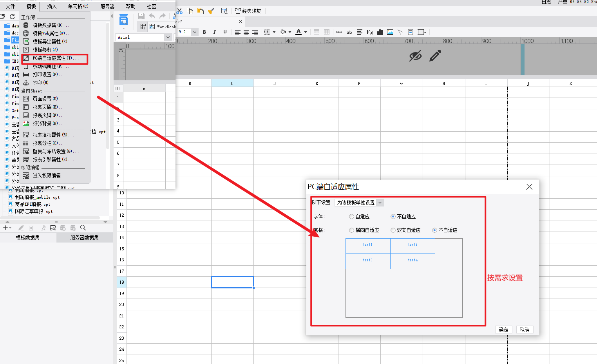
Task: Click the pencil edit icon in ruler area
Action: tap(435, 56)
